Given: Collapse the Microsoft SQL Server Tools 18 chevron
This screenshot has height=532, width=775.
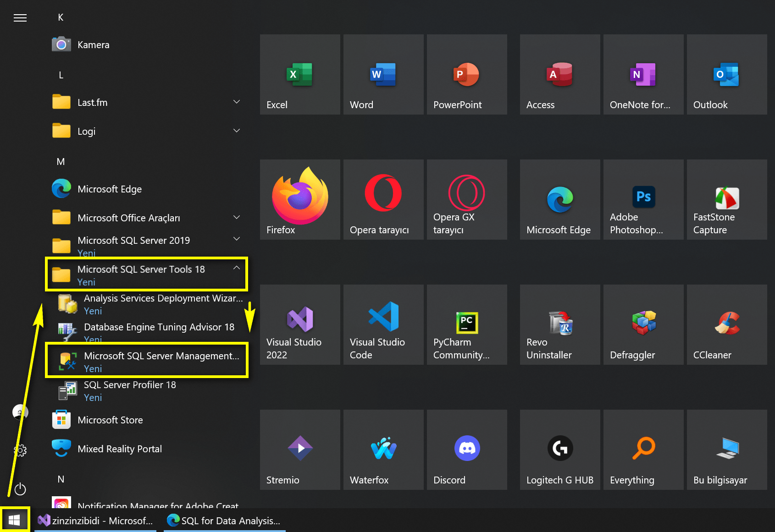Looking at the screenshot, I should pos(237,268).
